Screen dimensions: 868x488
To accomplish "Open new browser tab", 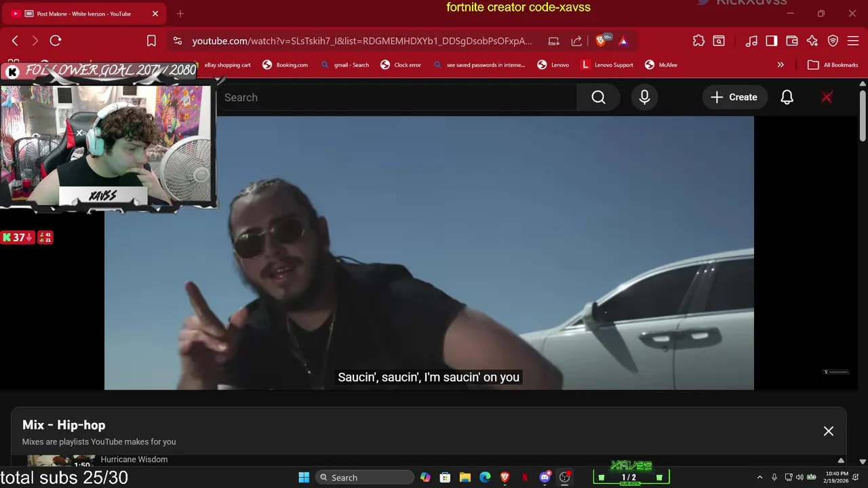I will coord(180,14).
